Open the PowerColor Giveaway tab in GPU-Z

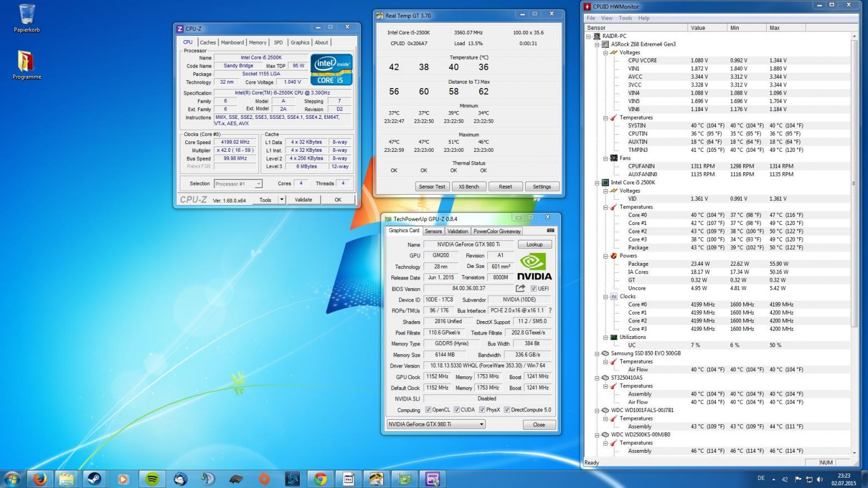497,231
